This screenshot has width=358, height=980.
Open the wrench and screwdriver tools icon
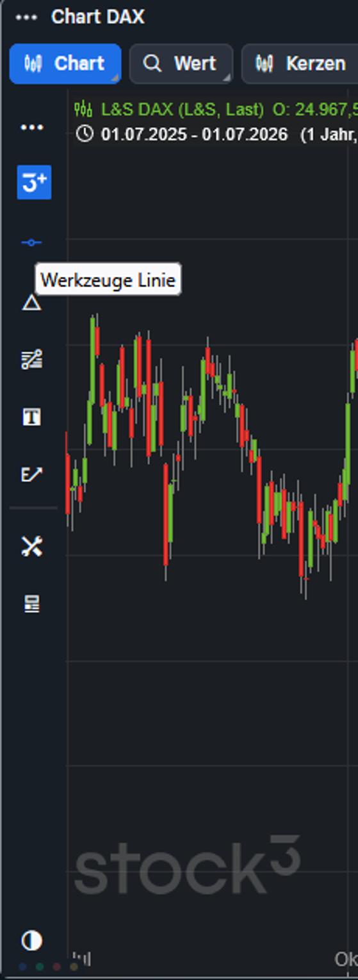(32, 546)
